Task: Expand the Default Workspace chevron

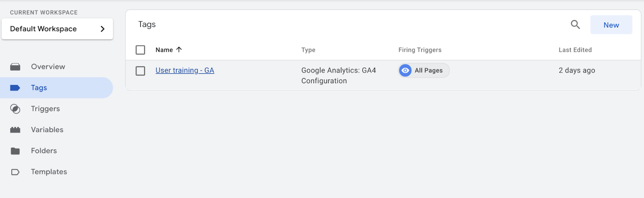Action: [x=102, y=29]
